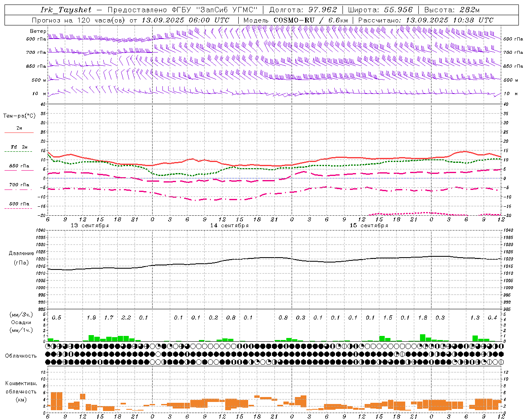Click the Ветер panel label
Image resolution: width=525 pixels, height=420 pixels.
38,31
